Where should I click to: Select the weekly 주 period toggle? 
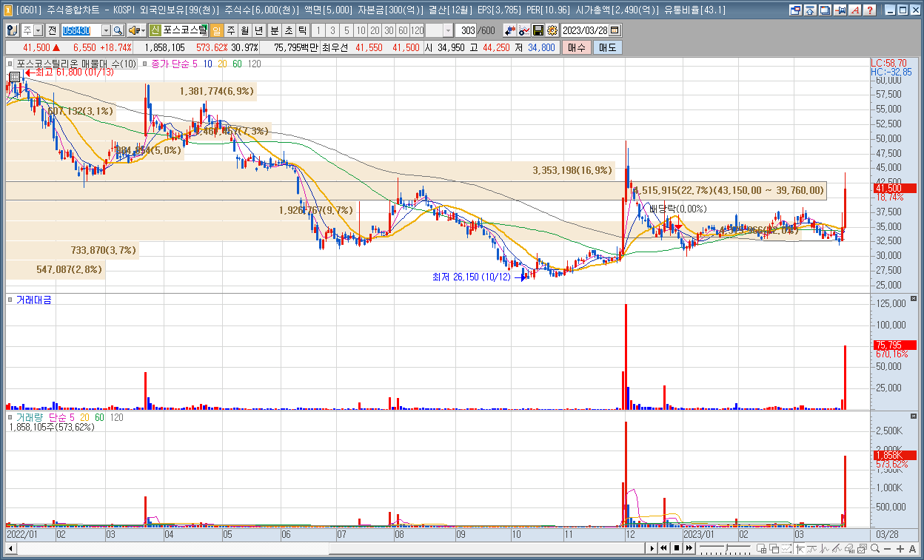pyautogui.click(x=231, y=30)
